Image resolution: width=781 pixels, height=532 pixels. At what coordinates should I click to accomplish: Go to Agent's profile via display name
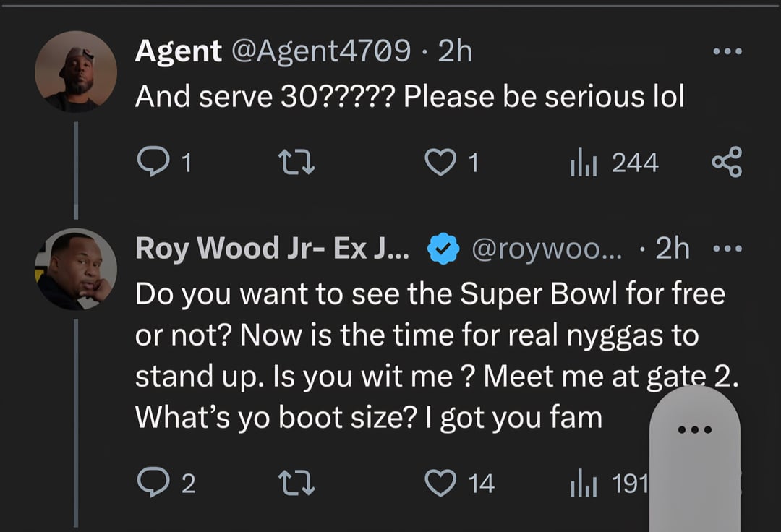point(178,51)
